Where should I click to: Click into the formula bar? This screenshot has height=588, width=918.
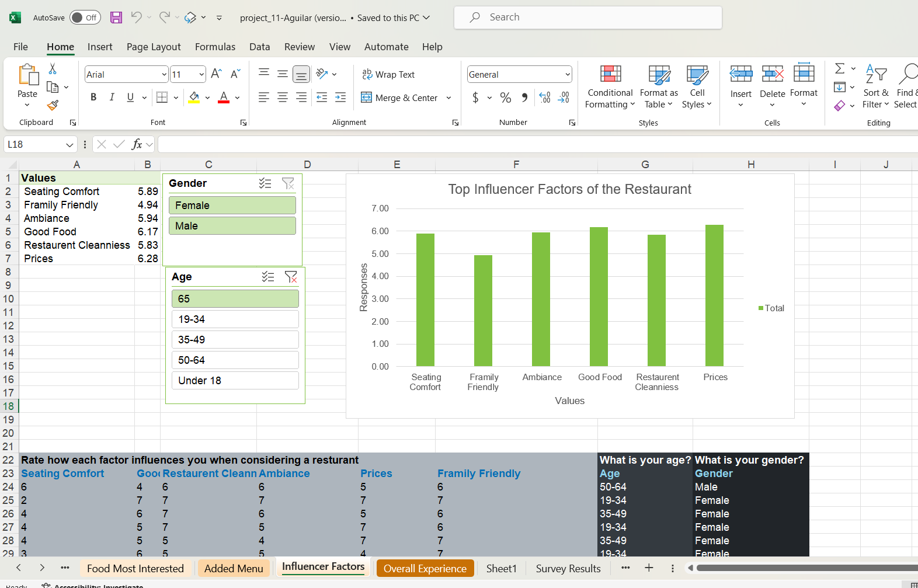pyautogui.click(x=537, y=144)
